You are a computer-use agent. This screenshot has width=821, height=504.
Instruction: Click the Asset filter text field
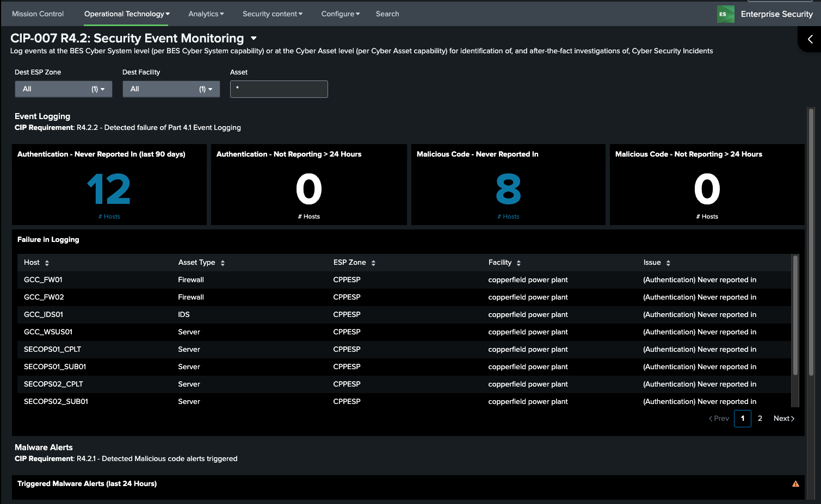point(279,89)
